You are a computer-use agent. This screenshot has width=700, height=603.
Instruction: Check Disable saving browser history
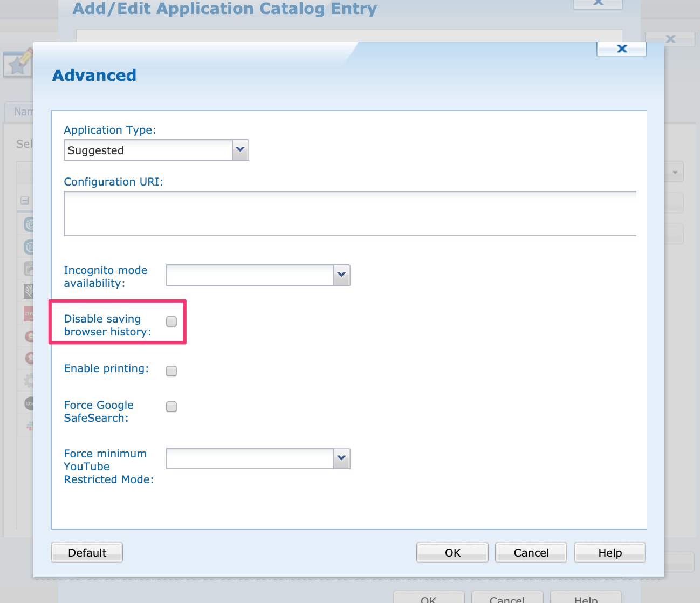171,321
